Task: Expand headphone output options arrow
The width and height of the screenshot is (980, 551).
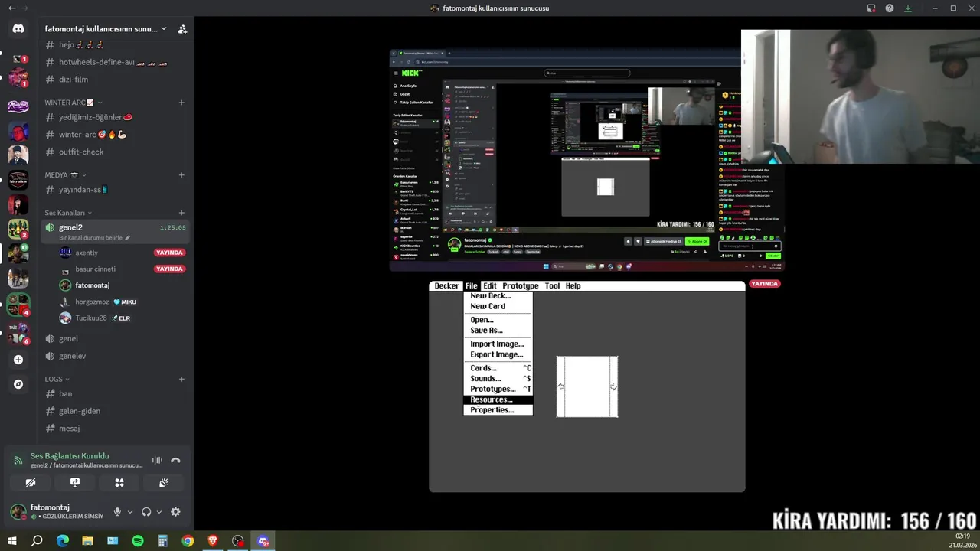Action: pos(159,512)
